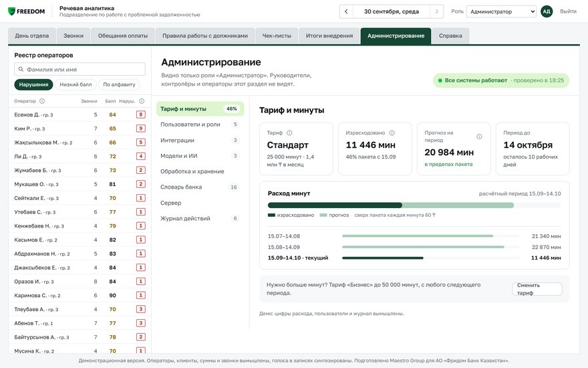Click violations badge 4 for Ли Д.

(x=140, y=156)
